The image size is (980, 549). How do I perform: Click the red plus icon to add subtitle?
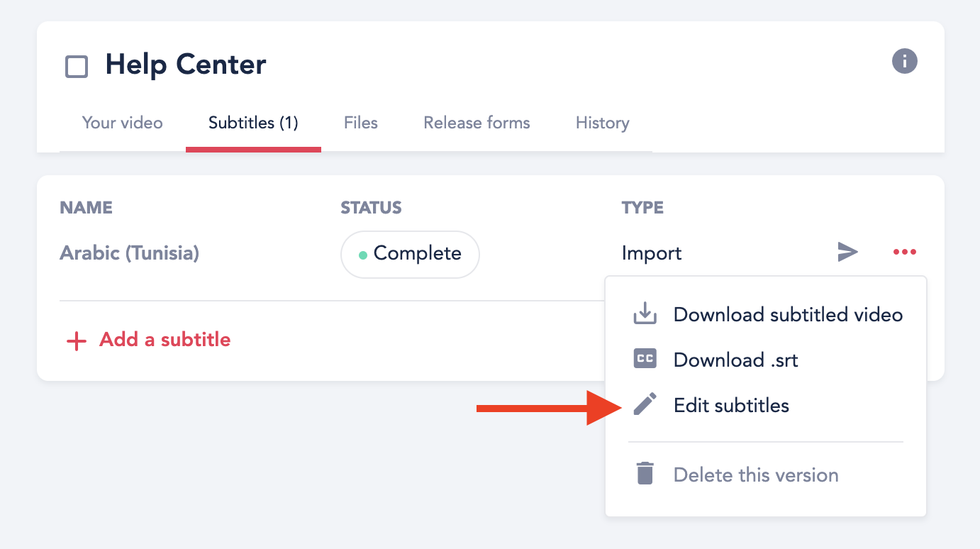(x=76, y=340)
